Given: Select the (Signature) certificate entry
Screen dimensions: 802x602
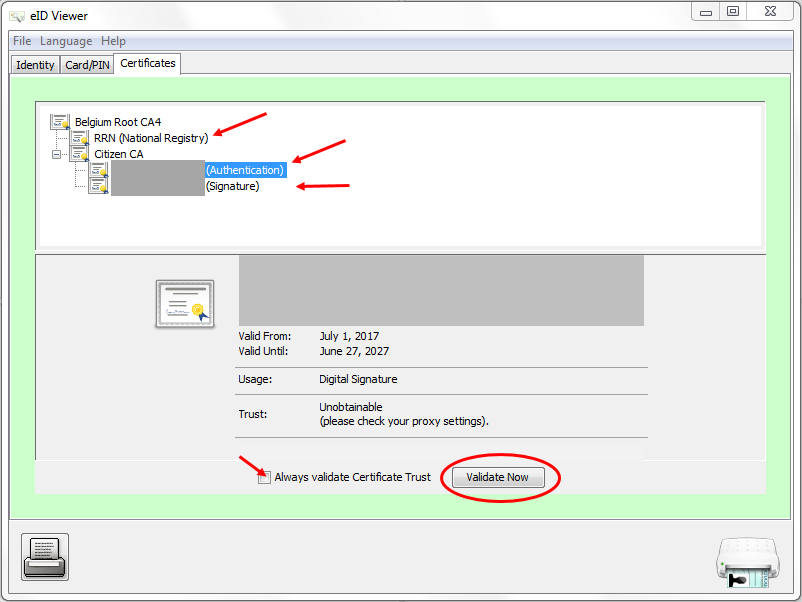Looking at the screenshot, I should coord(233,186).
